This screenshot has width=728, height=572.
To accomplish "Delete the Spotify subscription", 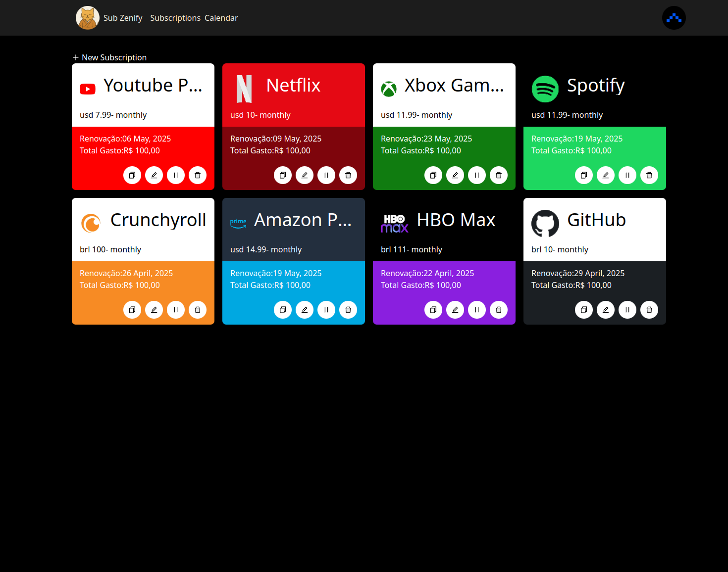I will (x=649, y=175).
